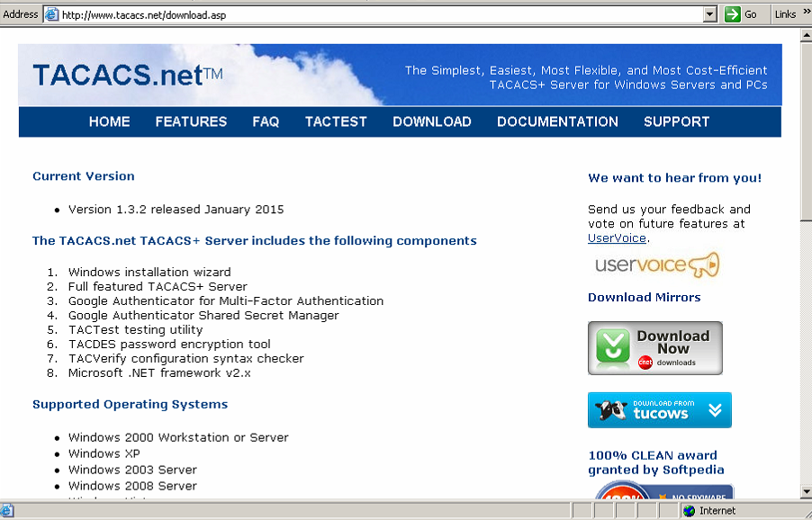
Task: Click the vertical scrollbar down arrow
Action: tap(805, 490)
